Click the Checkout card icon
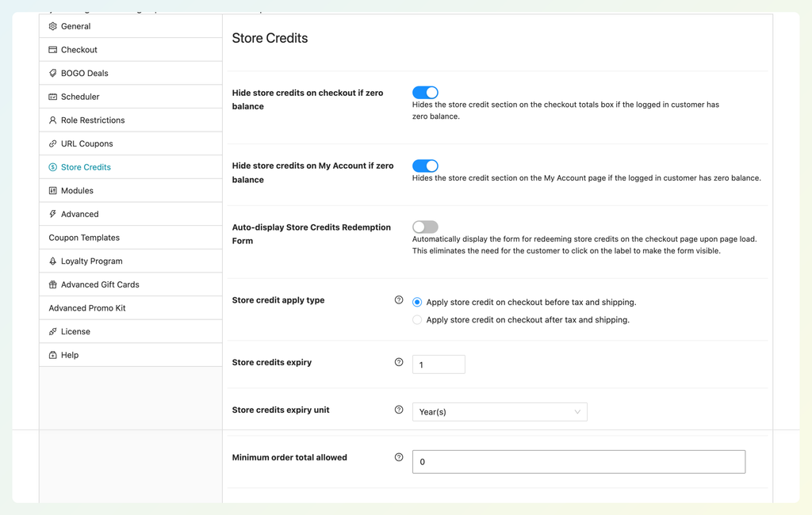The height and width of the screenshot is (515, 812). point(52,50)
